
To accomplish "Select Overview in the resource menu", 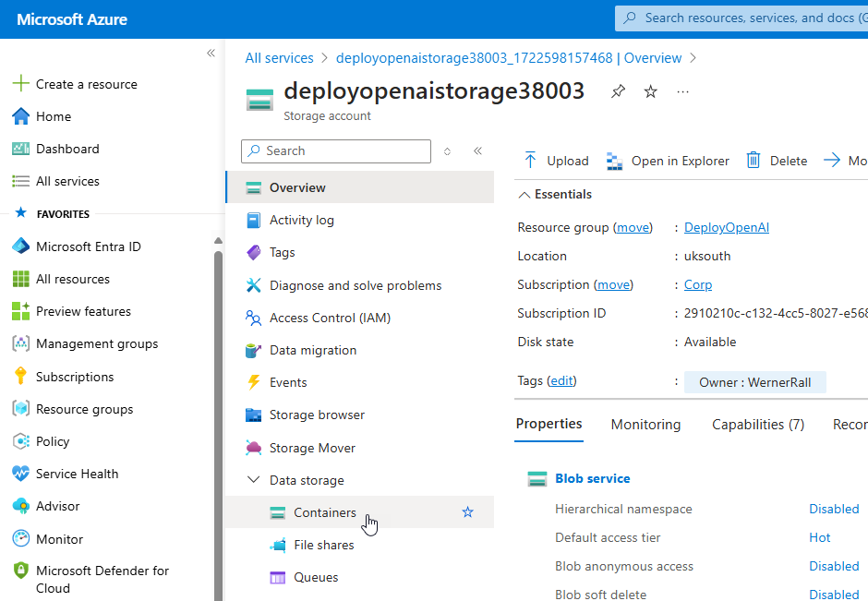I will pos(360,187).
